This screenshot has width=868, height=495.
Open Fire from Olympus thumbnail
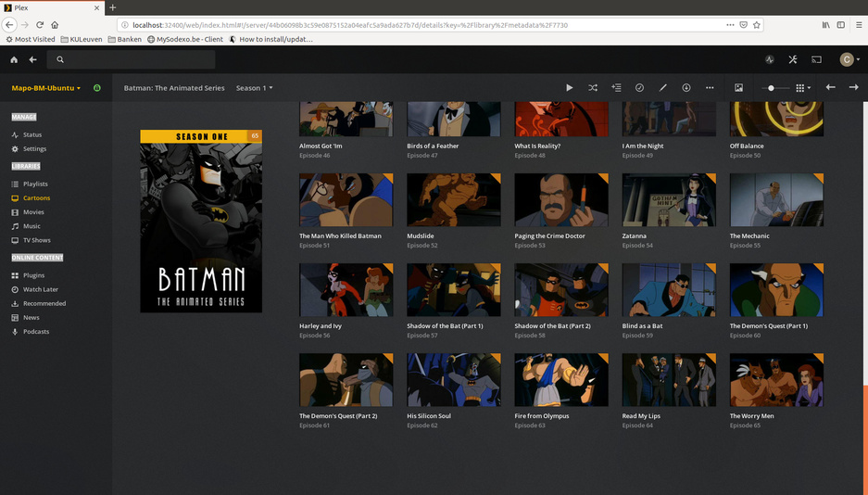tap(561, 380)
